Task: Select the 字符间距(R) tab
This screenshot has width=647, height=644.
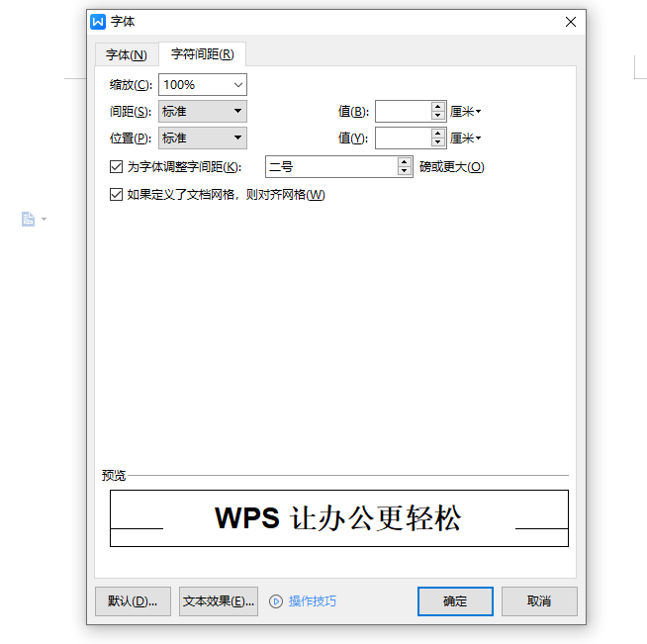Action: (202, 54)
